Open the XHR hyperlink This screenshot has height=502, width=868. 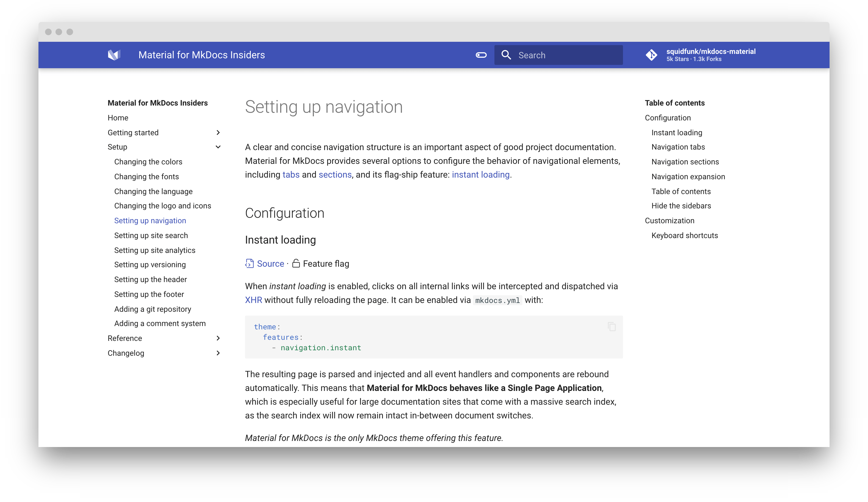point(254,300)
